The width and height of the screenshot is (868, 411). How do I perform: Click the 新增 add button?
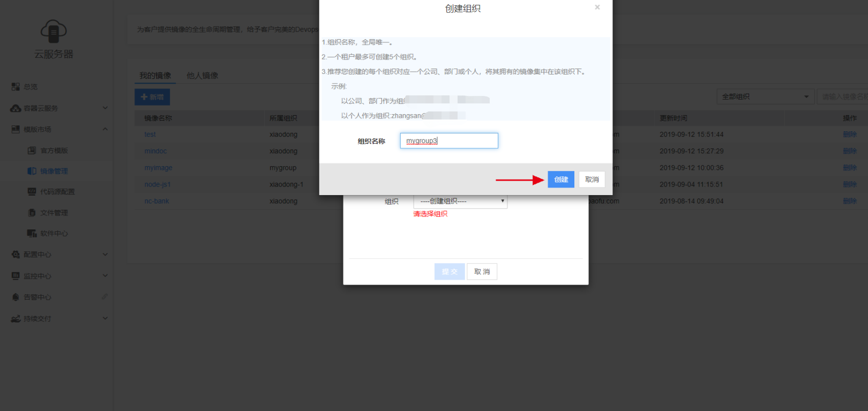(x=152, y=97)
